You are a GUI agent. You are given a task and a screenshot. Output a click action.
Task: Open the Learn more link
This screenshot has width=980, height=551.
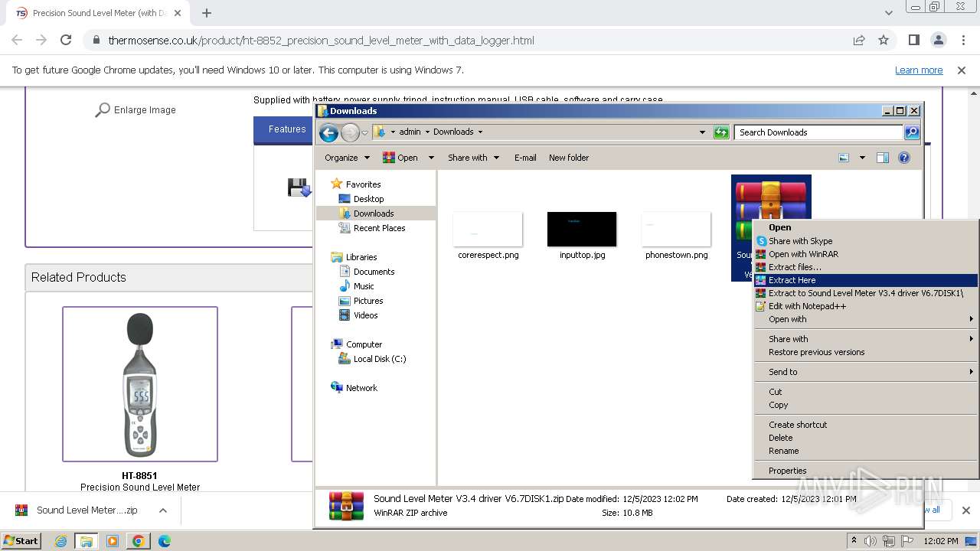click(x=919, y=70)
